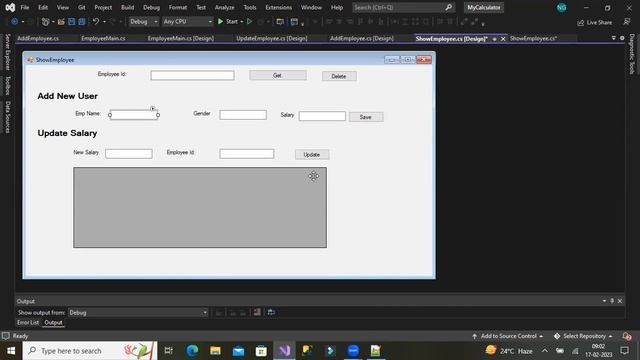Switch to the UpdateEmployee.cs [Design] tab

click(272, 38)
